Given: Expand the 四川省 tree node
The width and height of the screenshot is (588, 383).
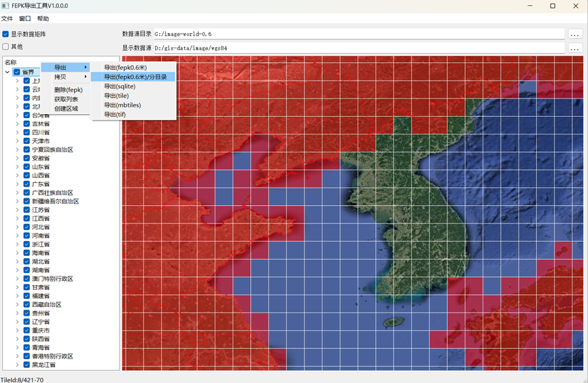Looking at the screenshot, I should (17, 132).
